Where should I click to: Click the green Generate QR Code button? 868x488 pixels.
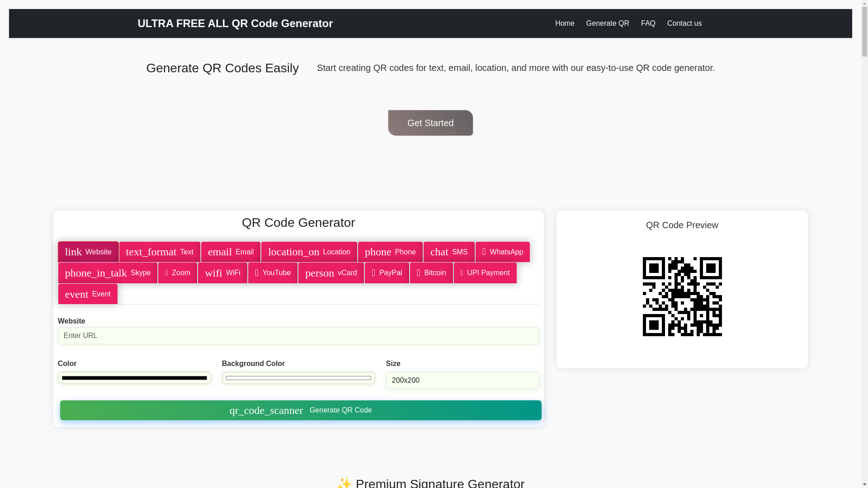pyautogui.click(x=301, y=410)
